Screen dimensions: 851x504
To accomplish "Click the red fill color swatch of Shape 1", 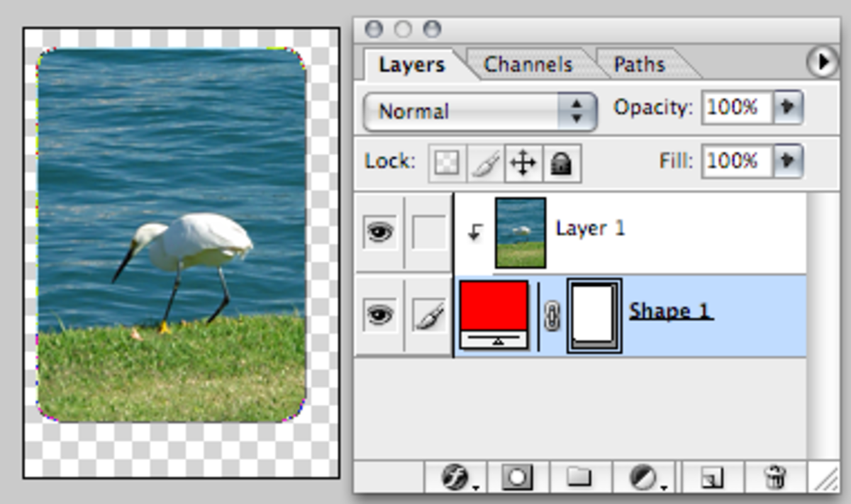I will tap(494, 306).
